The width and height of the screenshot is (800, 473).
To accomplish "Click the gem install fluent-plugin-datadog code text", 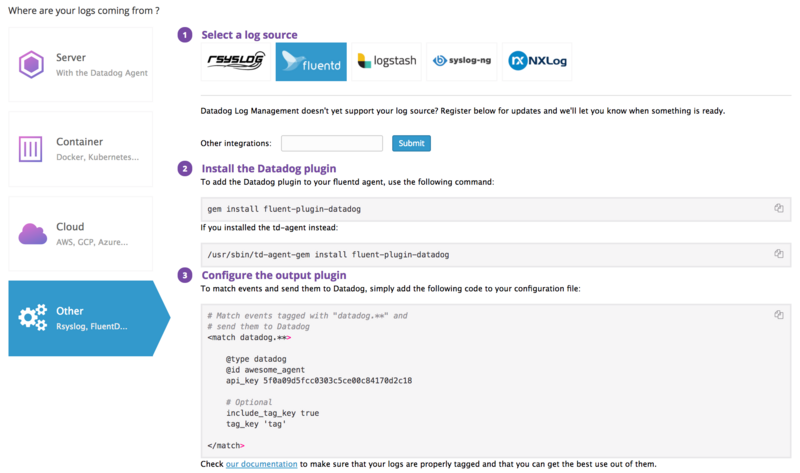I will 284,209.
